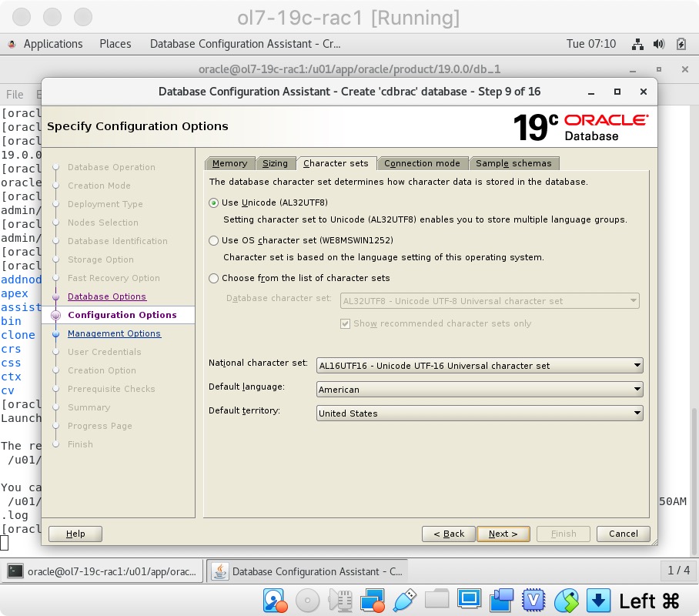The image size is (699, 616).
Task: Expand the Default territory dropdown
Action: point(480,413)
